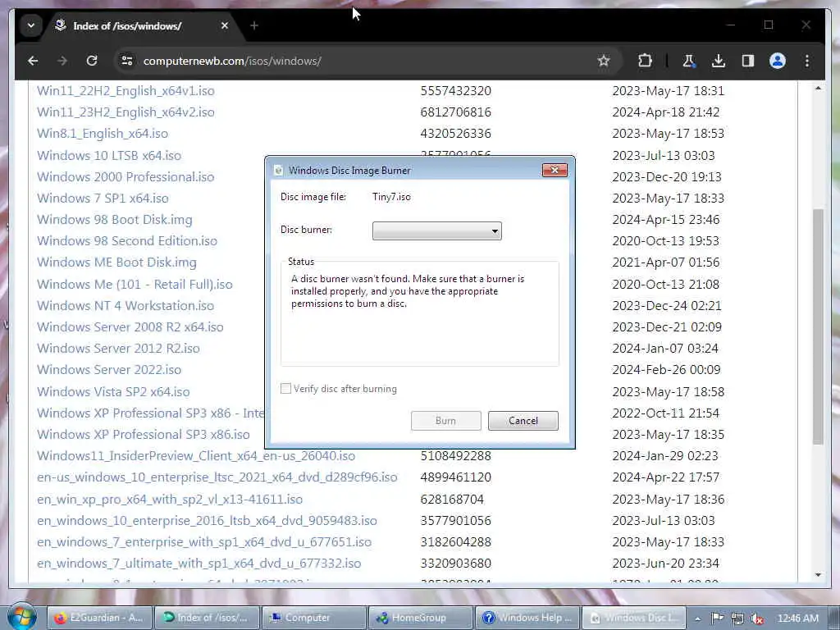Open Windows Help taskbar button
Screen dimensions: 840x630
click(527, 618)
